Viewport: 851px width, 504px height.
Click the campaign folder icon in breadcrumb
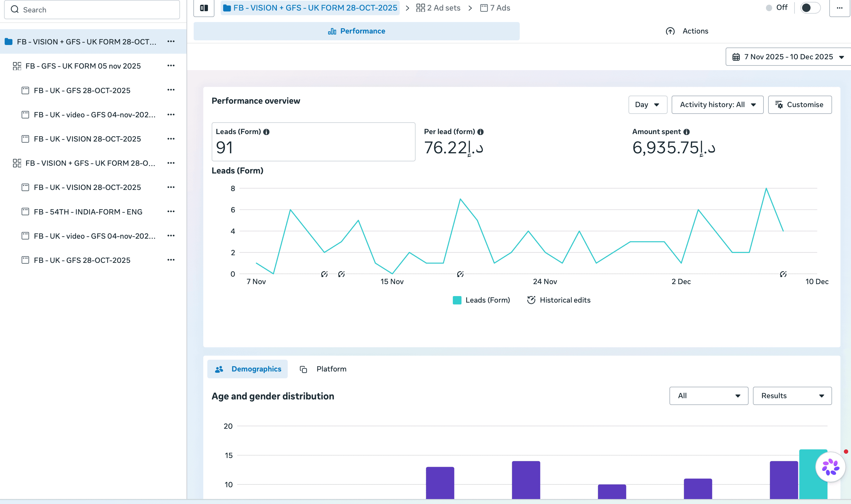[227, 8]
